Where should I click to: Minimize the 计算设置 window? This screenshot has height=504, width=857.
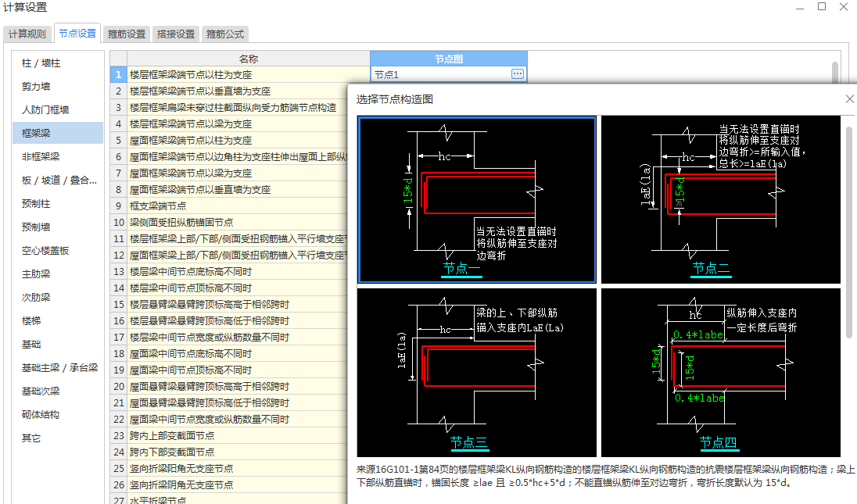tap(800, 8)
